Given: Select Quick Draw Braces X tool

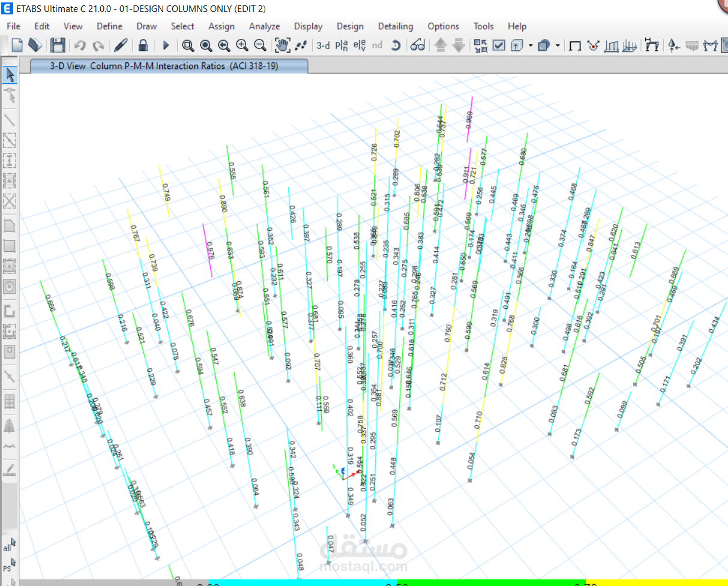Looking at the screenshot, I should (10, 200).
